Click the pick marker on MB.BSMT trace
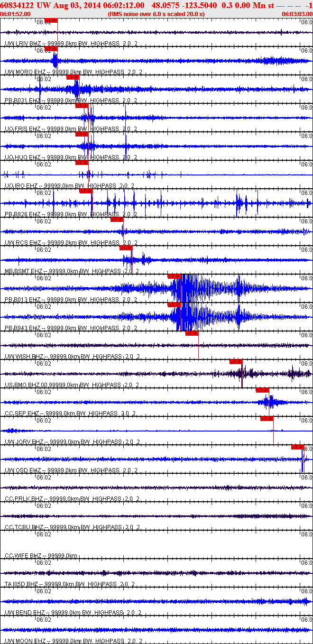Viewport: 313px width, 644px height. pos(126,248)
